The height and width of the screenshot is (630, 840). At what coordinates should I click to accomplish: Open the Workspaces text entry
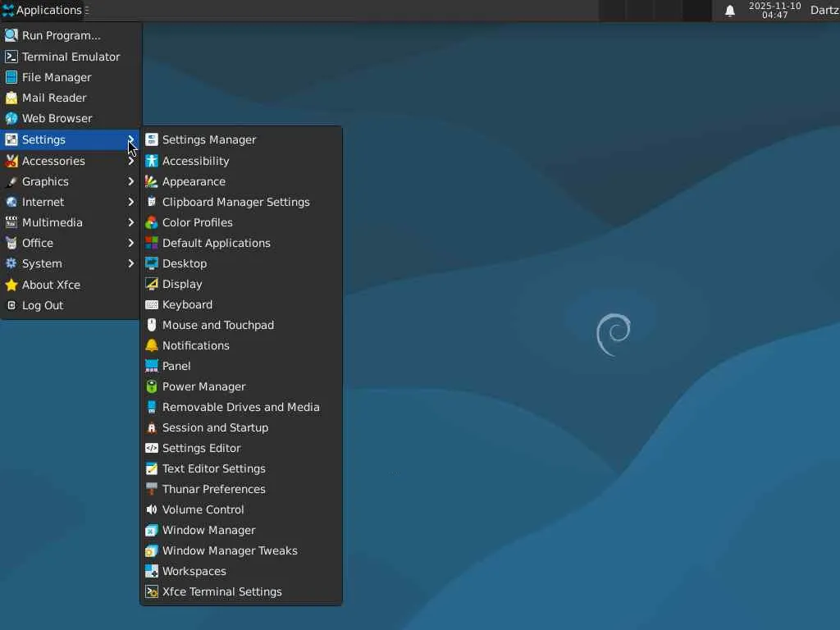[194, 571]
